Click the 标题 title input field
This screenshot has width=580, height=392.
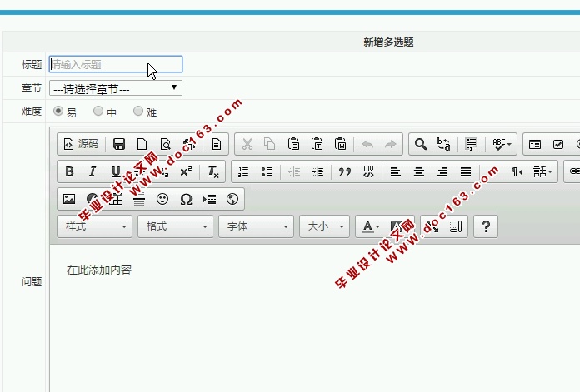pos(116,64)
